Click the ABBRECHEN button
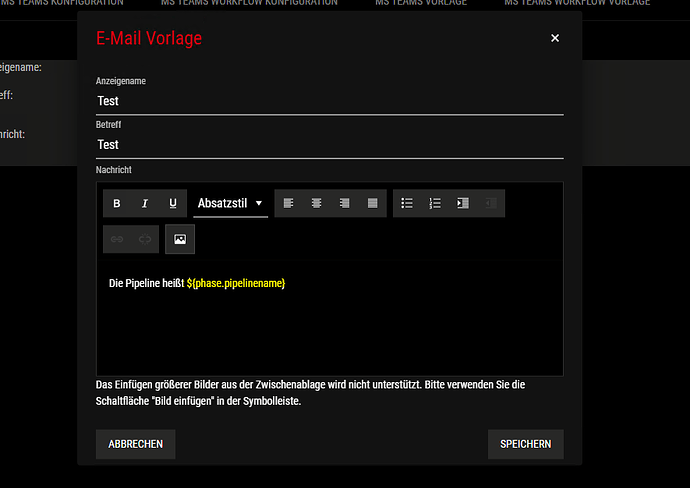The height and width of the screenshot is (488, 690). point(136,444)
